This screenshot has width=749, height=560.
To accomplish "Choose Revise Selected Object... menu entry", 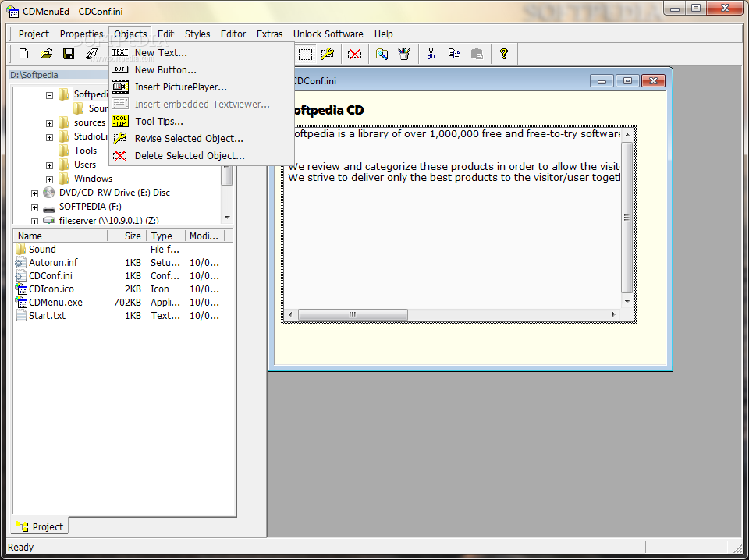I will pos(201,139).
